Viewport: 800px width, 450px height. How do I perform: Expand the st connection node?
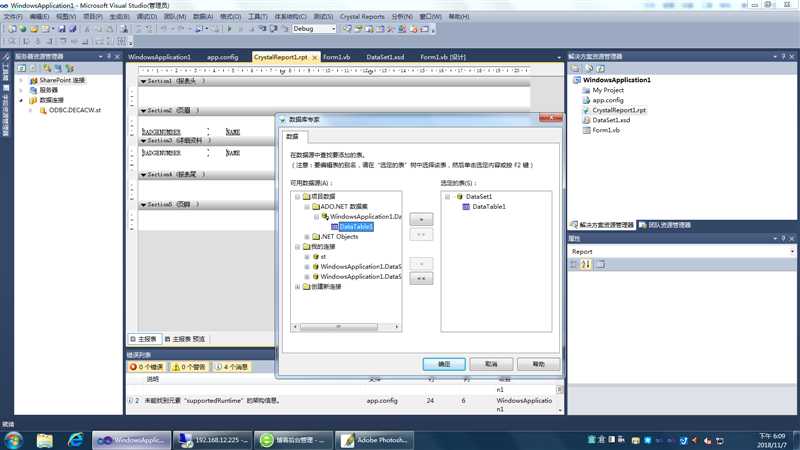(307, 257)
